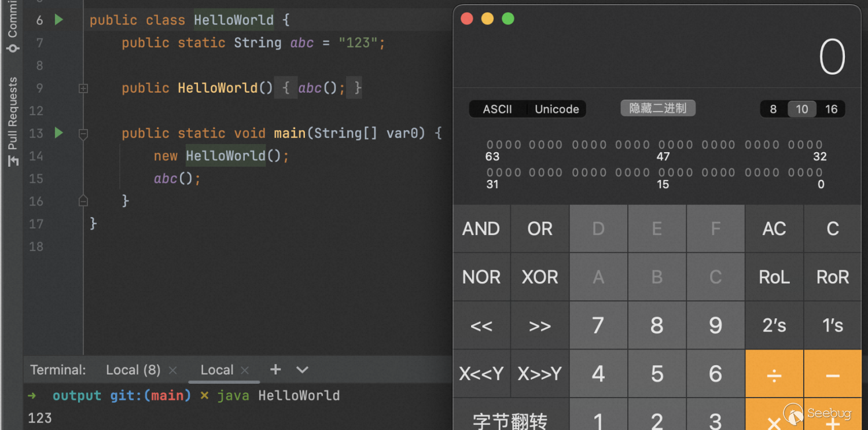
Task: Collapse the main method at line 13
Action: (x=83, y=134)
